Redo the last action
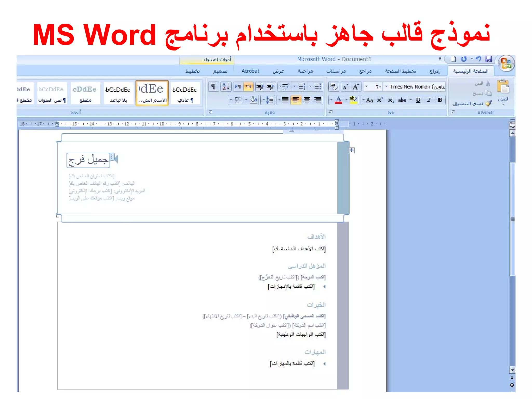Viewport: 532px width, 399px height. pos(464,59)
